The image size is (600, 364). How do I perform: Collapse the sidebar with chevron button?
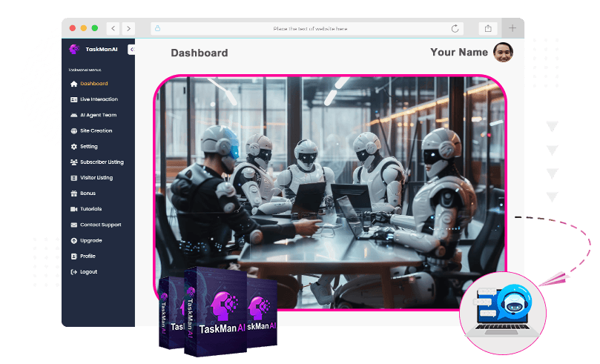point(131,50)
